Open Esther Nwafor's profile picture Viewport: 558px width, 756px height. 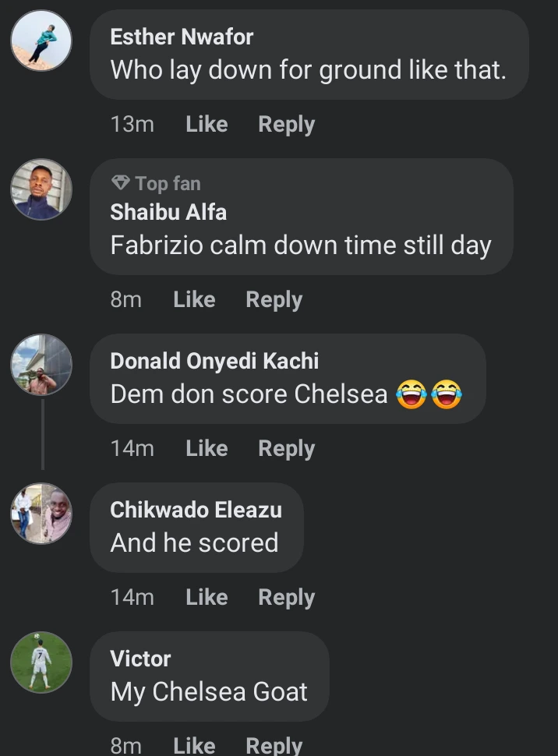[41, 41]
